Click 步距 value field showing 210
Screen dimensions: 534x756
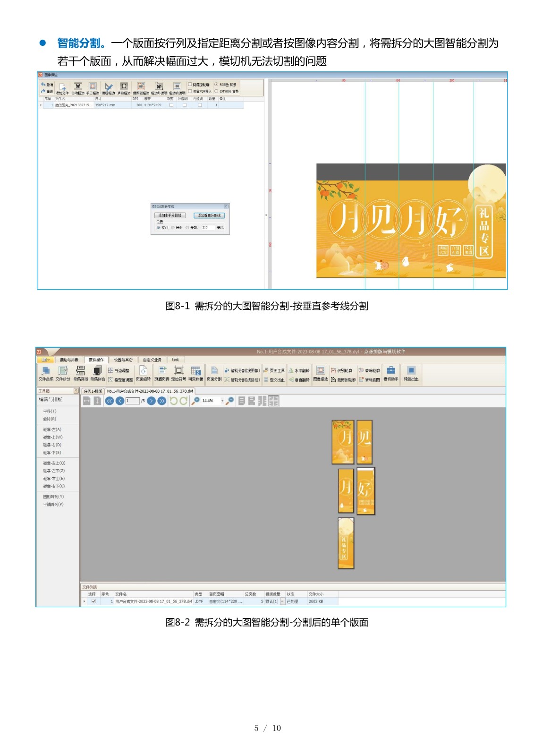pos(208,228)
